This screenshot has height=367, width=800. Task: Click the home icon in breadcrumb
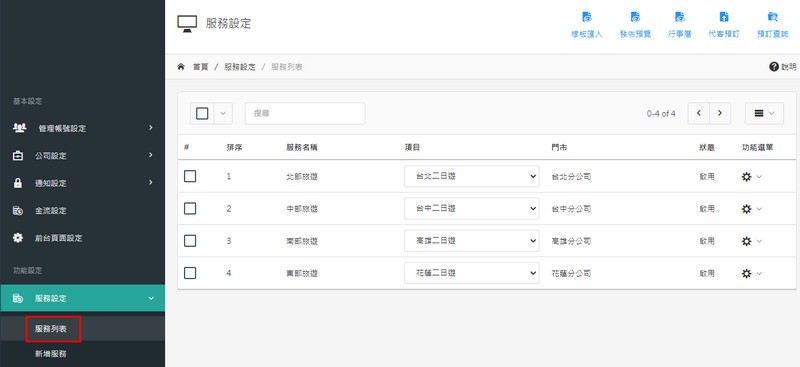181,67
